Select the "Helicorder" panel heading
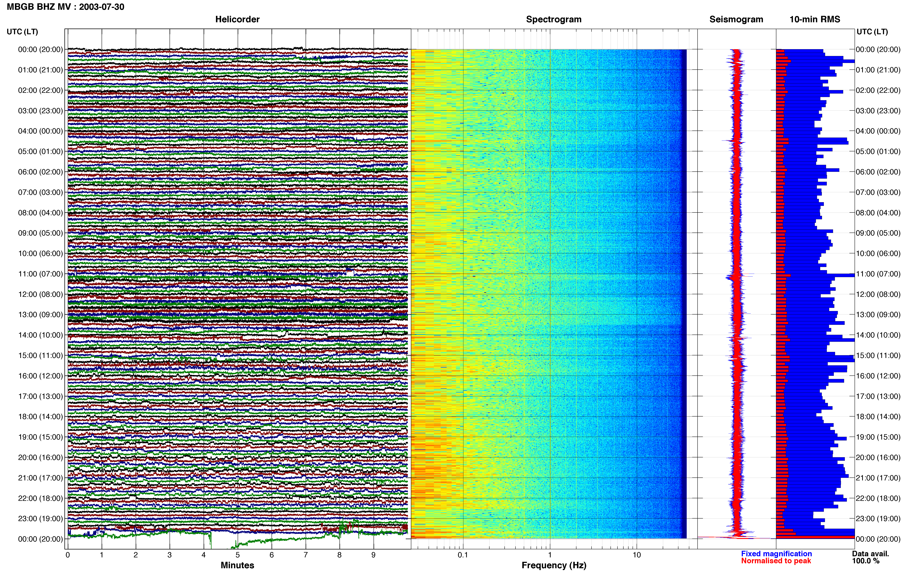The image size is (924, 578). (237, 20)
